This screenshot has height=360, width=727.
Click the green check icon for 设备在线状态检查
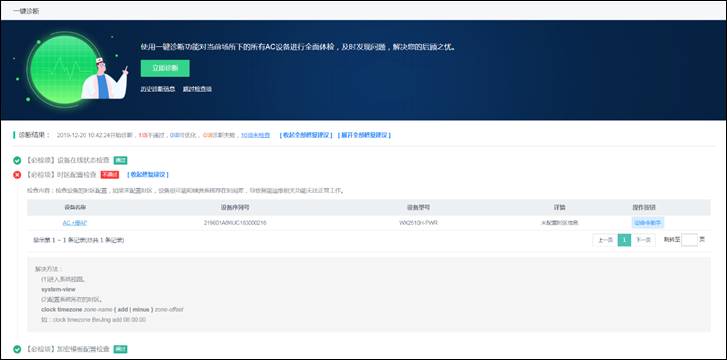[17, 161]
